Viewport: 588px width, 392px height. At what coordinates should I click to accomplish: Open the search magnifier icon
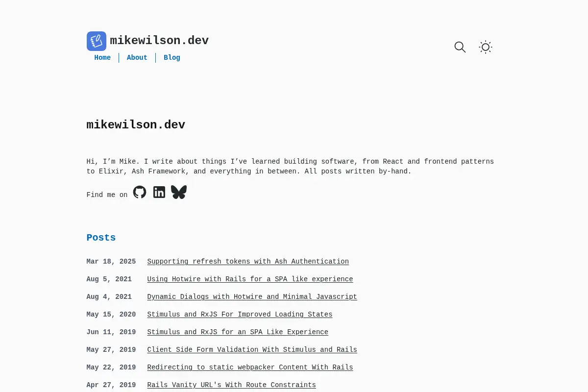460,47
